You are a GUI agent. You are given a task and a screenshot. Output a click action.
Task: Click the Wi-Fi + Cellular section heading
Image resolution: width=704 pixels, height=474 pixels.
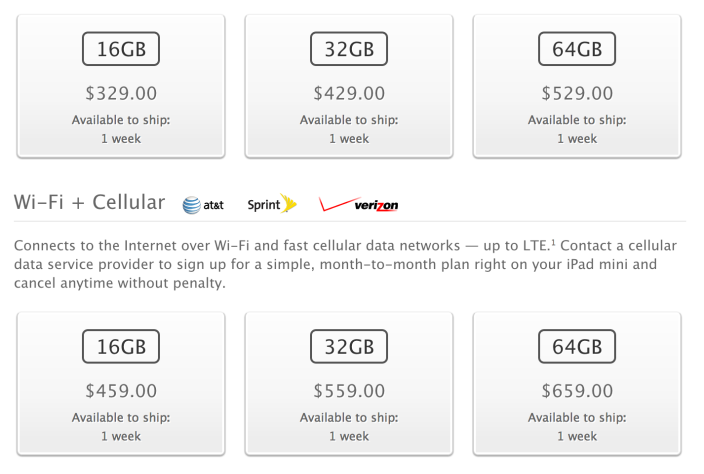point(89,203)
